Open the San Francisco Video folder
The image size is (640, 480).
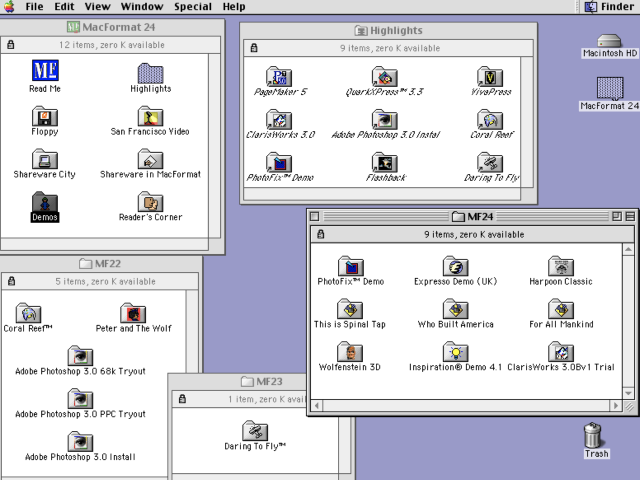(151, 116)
